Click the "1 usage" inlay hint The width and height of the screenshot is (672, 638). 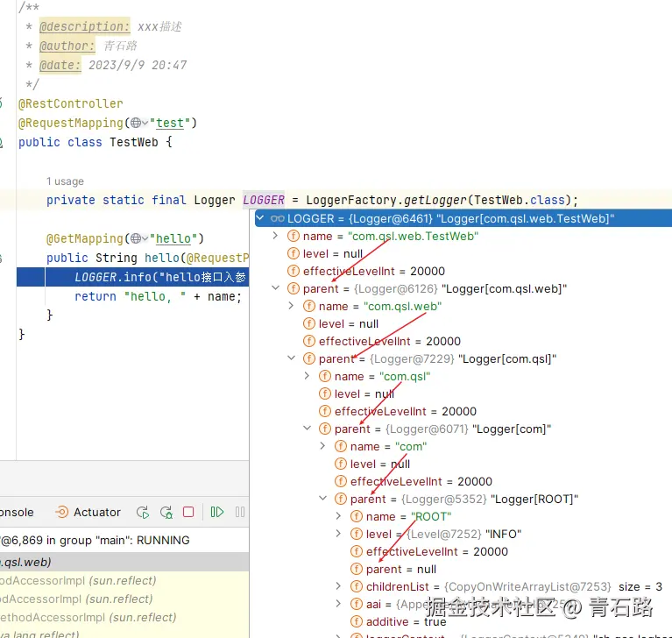point(65,181)
